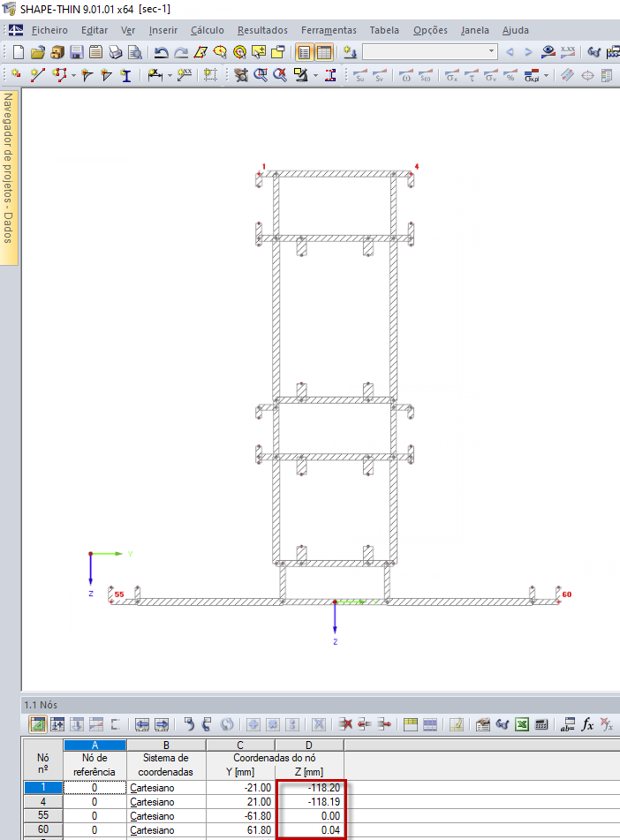This screenshot has height=840, width=620.
Task: Show Sv static moment results
Action: (x=380, y=75)
